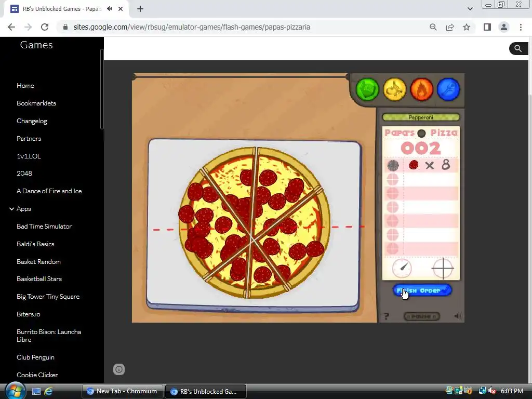Click the Finish Order button
Viewport: 532px width, 399px height.
click(x=422, y=290)
